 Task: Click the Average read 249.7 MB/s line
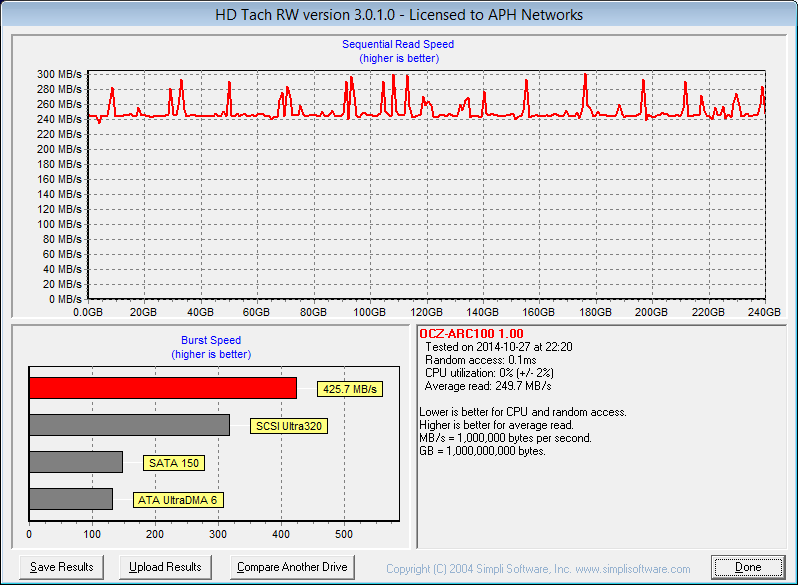click(488, 386)
